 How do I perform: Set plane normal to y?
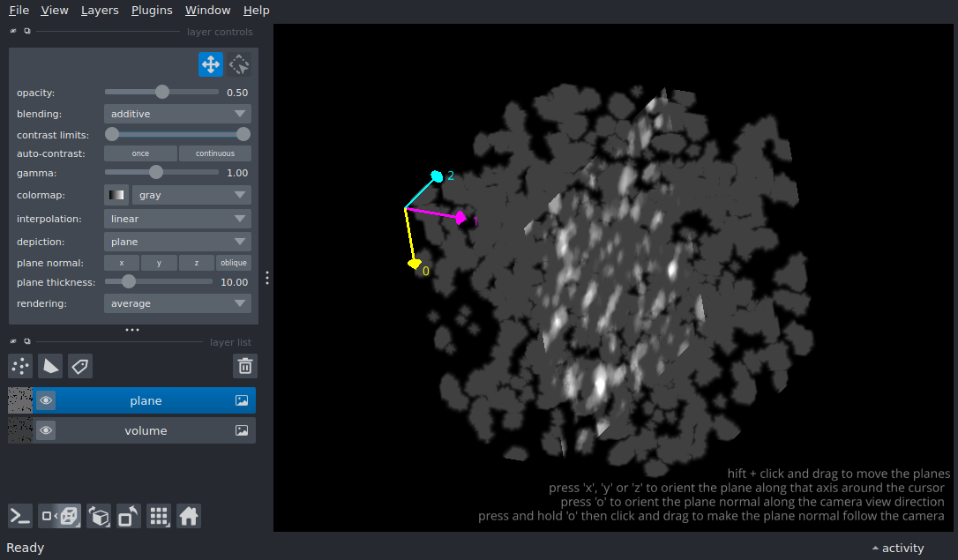[x=159, y=263]
